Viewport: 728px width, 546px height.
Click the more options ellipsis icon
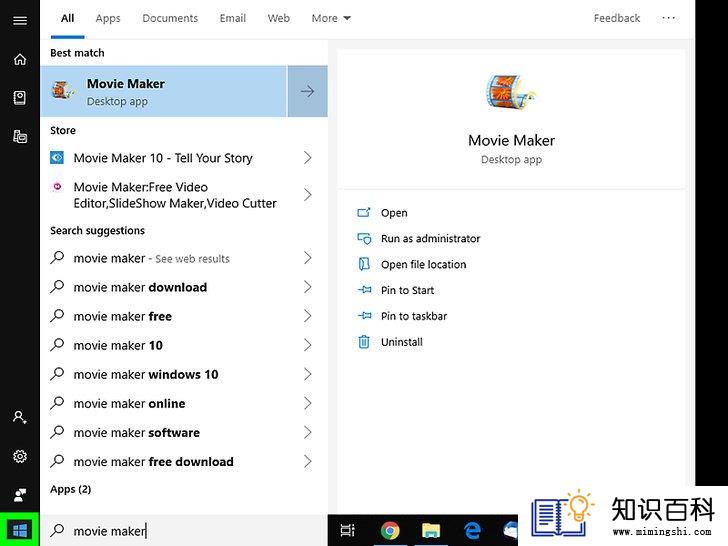(669, 18)
